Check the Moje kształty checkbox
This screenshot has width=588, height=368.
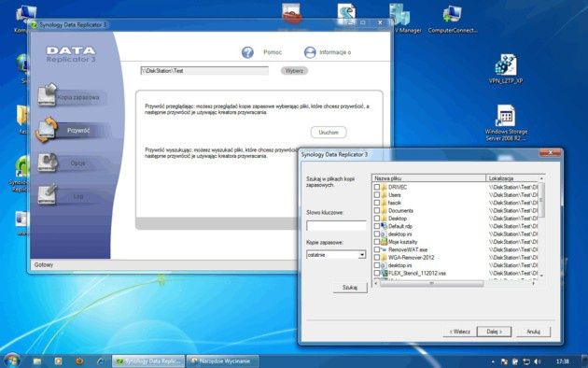[376, 242]
